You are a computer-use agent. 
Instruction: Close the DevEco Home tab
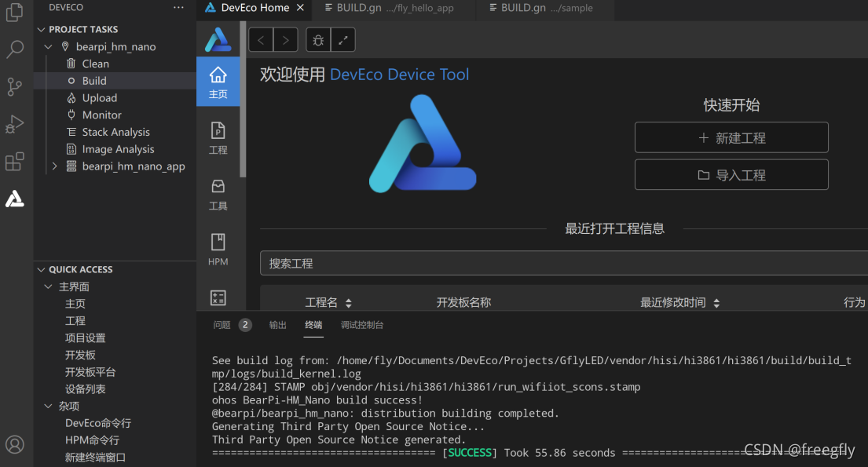[300, 8]
